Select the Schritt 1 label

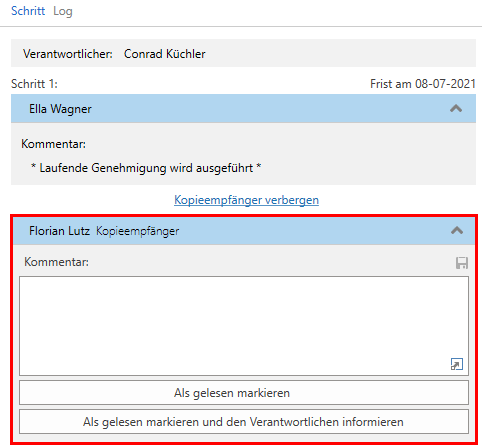coord(34,84)
